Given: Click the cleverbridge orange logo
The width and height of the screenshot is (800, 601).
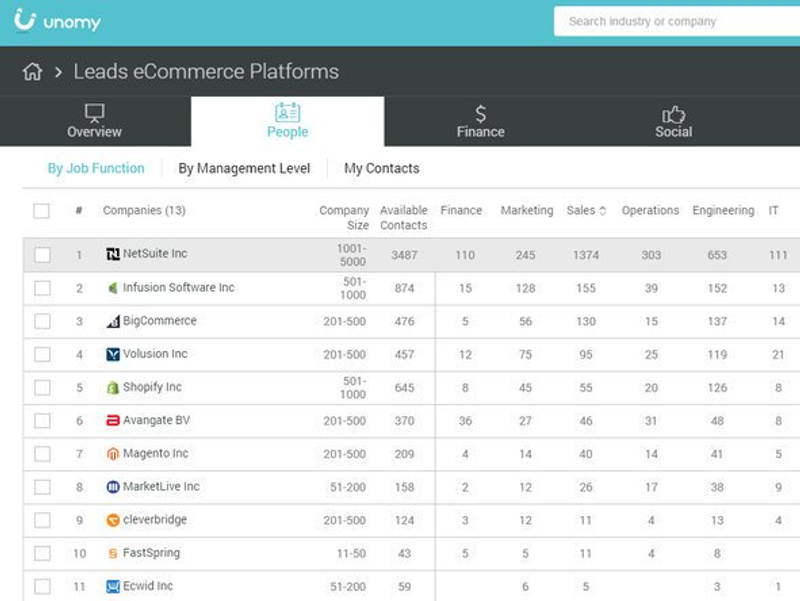Looking at the screenshot, I should pyautogui.click(x=113, y=520).
